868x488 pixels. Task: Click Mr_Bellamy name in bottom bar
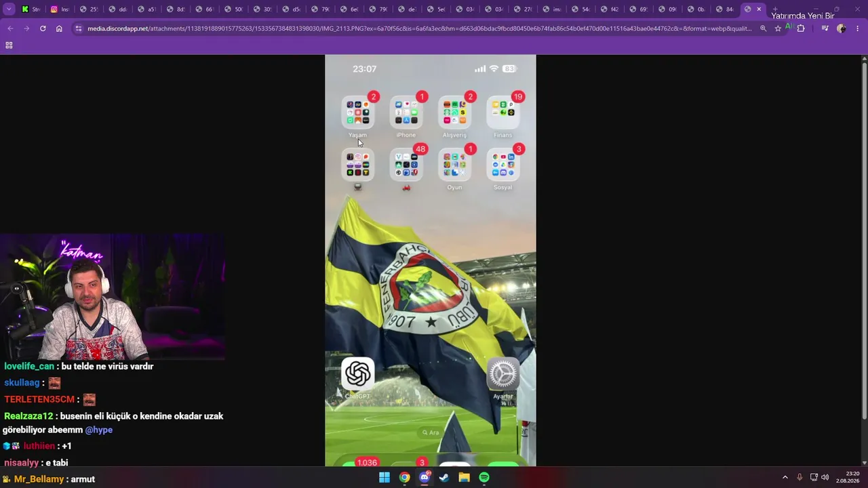point(39,479)
